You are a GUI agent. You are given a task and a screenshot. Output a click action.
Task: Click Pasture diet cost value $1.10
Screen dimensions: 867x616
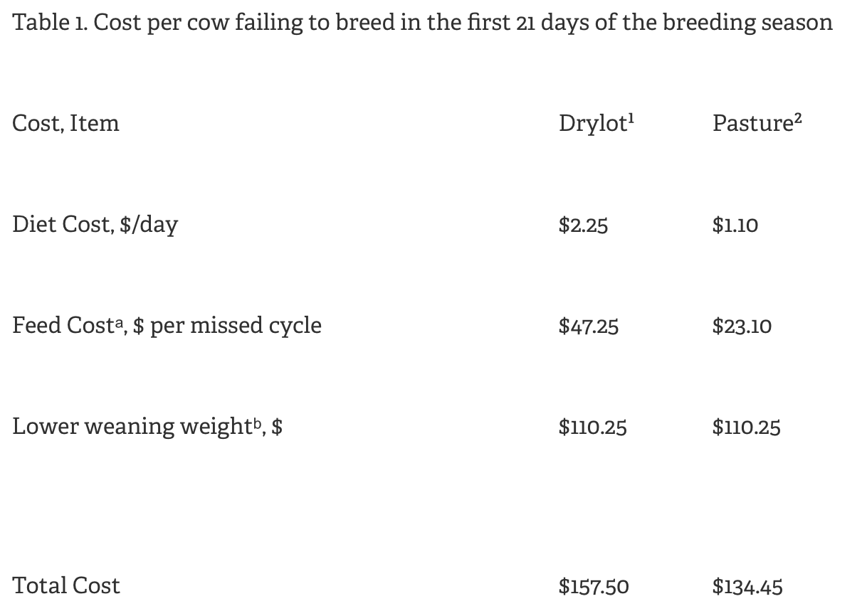coord(735,226)
